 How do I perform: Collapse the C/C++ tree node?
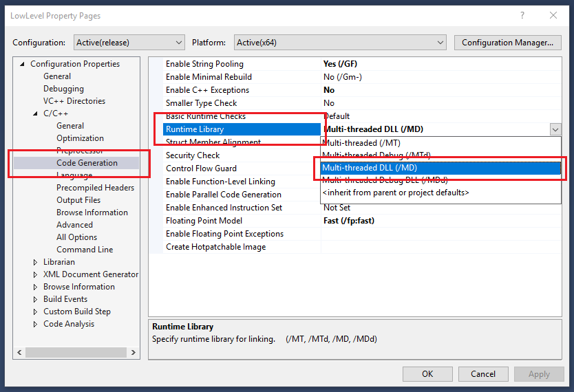[x=36, y=113]
